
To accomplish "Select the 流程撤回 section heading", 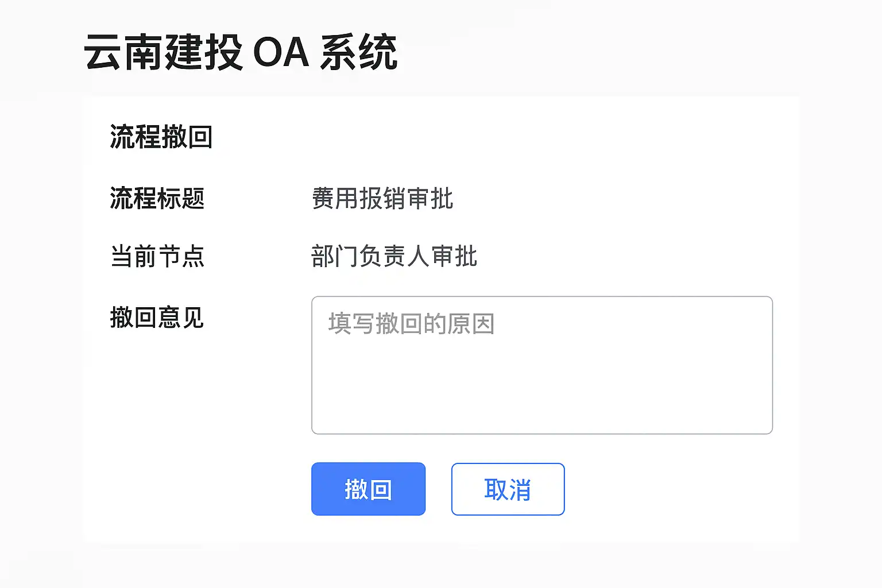I will (x=161, y=137).
